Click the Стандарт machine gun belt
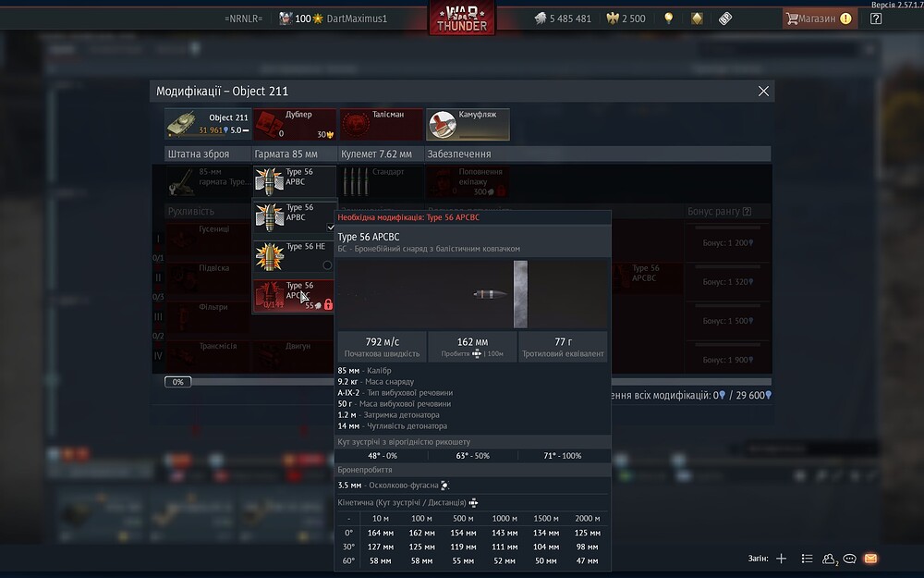The image size is (924, 578). tap(382, 181)
